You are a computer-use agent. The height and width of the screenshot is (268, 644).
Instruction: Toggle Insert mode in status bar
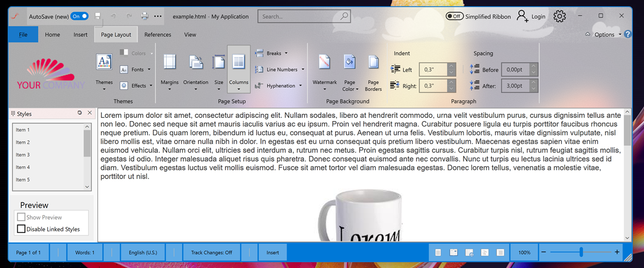(273, 252)
